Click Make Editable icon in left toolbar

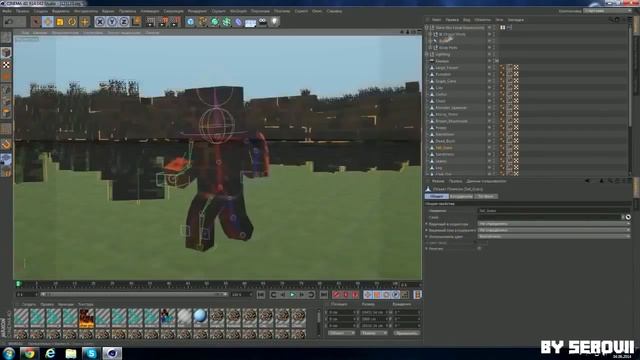[6, 38]
